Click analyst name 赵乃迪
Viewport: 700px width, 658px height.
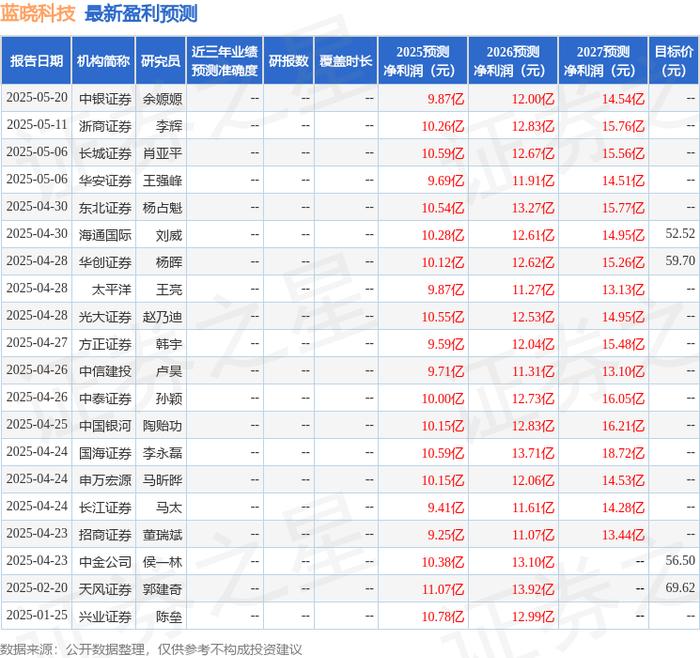162,317
